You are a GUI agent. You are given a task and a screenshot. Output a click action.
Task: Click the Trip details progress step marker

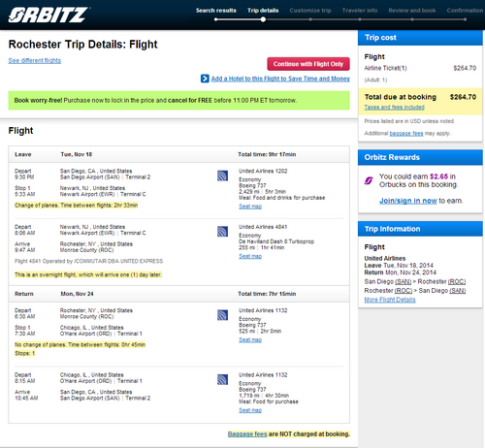pos(263,19)
